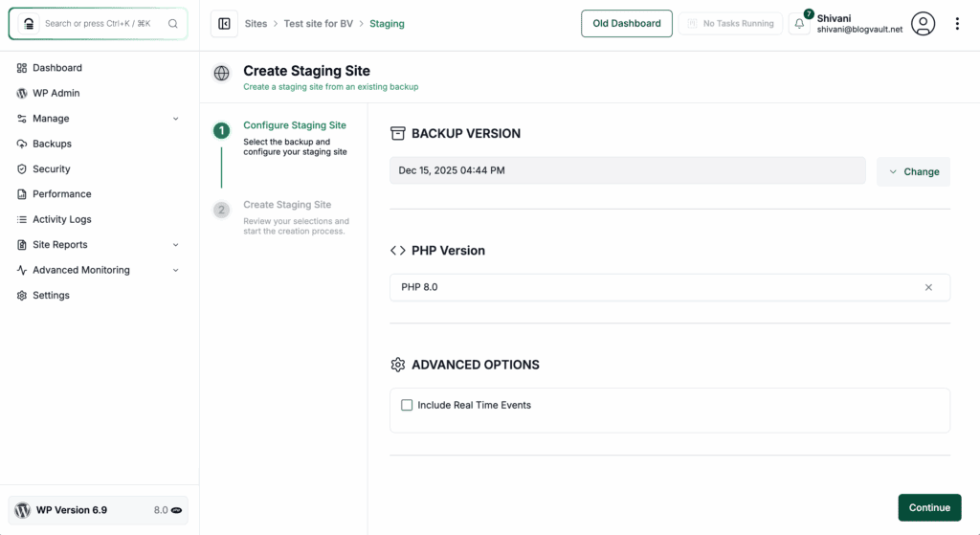Click the Advanced Monitoring pulse icon

22,270
